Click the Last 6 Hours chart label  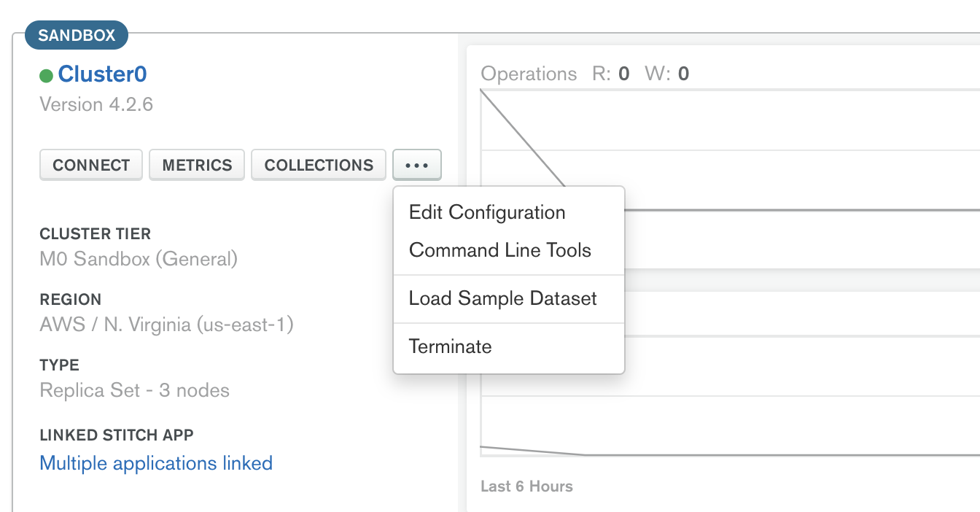tap(526, 486)
